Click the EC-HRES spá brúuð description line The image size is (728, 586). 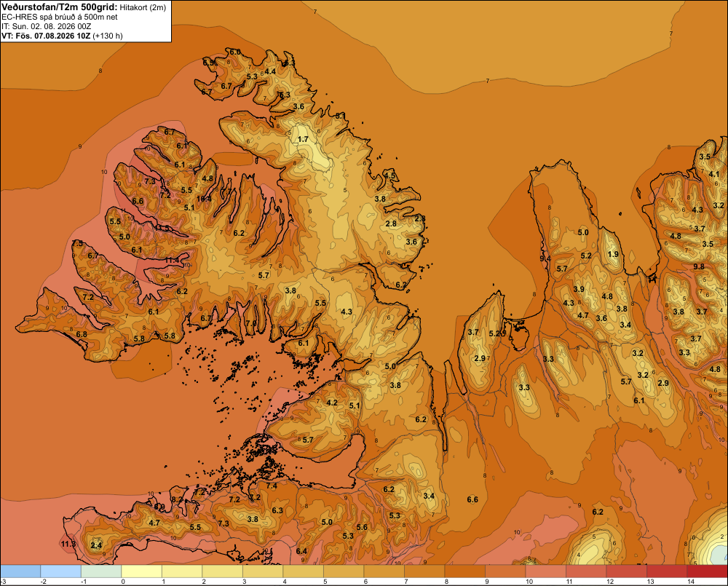60,17
